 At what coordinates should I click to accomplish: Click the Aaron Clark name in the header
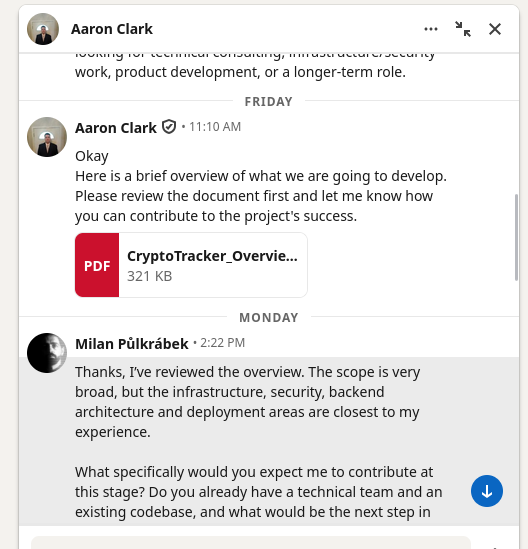click(x=112, y=29)
